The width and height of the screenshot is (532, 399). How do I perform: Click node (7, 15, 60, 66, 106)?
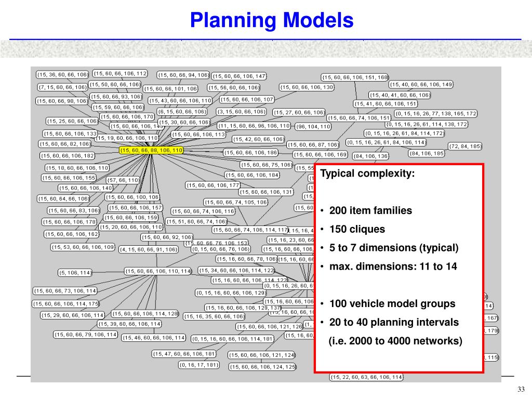tap(62, 87)
